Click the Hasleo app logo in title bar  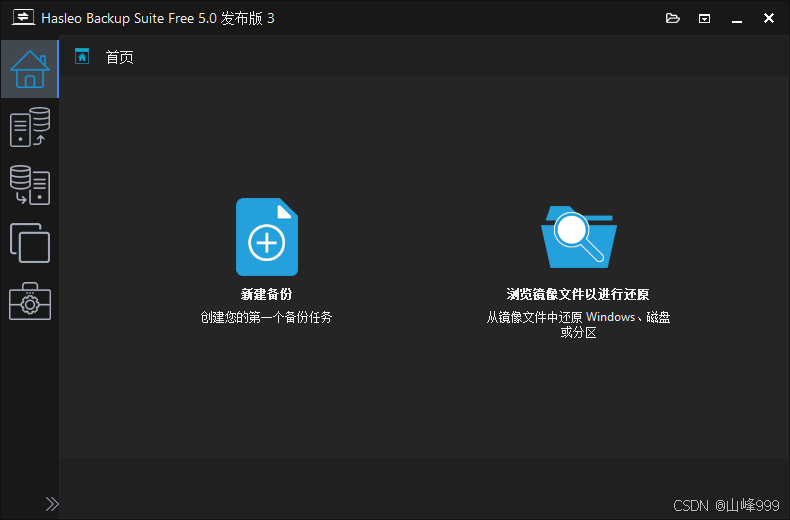coord(23,18)
